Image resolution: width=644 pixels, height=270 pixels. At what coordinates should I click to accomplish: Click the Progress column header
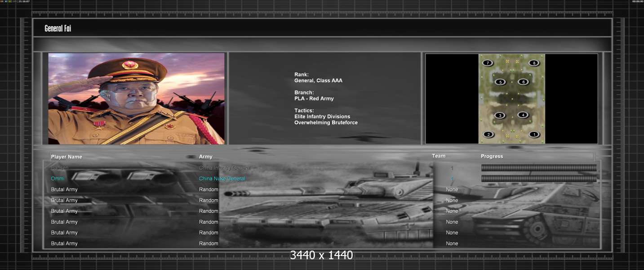492,156
